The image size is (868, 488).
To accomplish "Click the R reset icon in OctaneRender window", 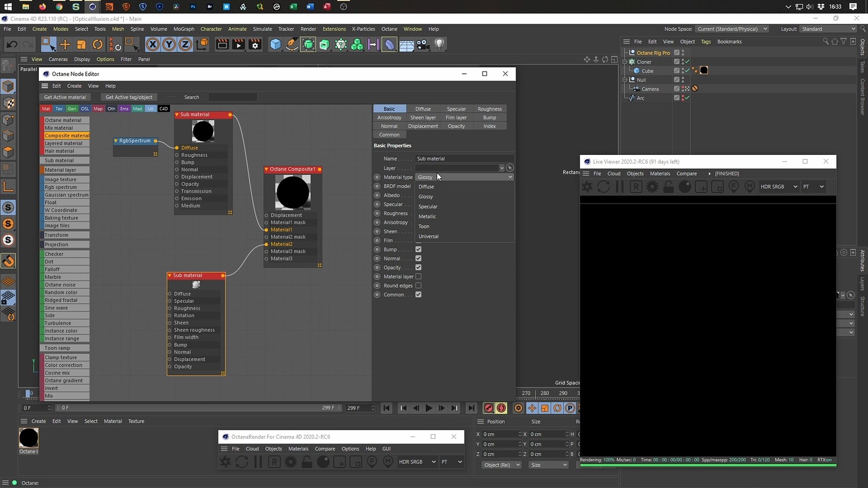I will (x=274, y=462).
